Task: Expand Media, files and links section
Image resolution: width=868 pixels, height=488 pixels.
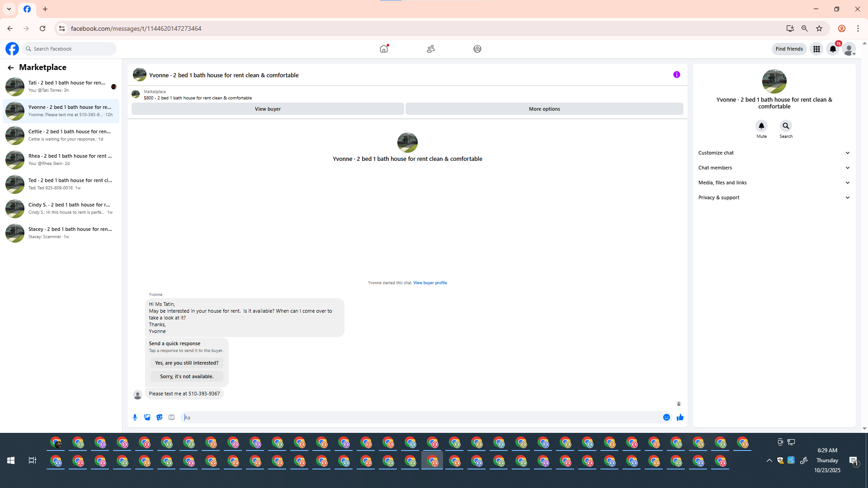Action: pos(774,183)
